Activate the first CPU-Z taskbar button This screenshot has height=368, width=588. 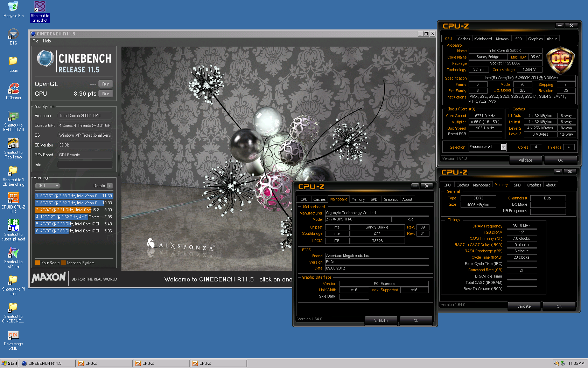click(105, 363)
